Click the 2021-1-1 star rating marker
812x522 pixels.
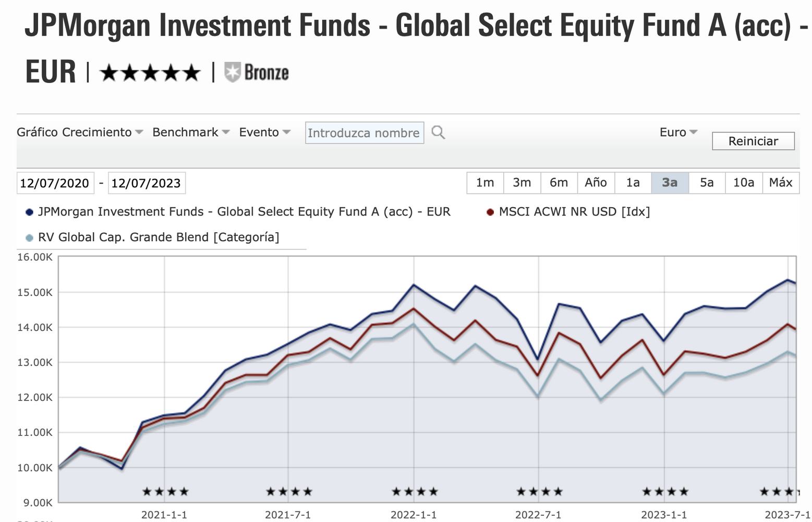(x=165, y=492)
